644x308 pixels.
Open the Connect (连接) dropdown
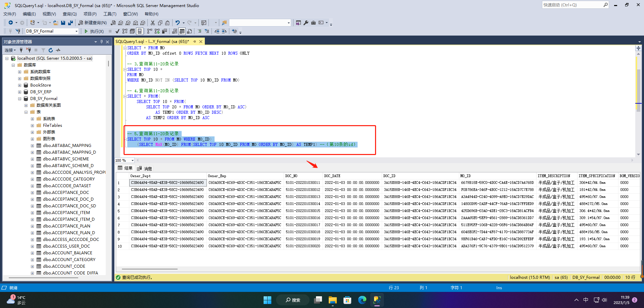click(x=10, y=50)
